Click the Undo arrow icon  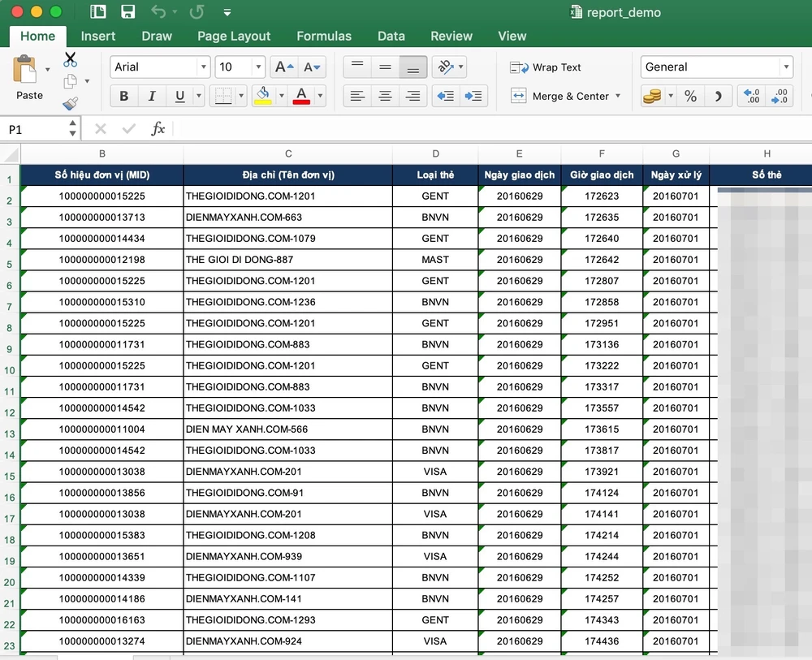[158, 12]
